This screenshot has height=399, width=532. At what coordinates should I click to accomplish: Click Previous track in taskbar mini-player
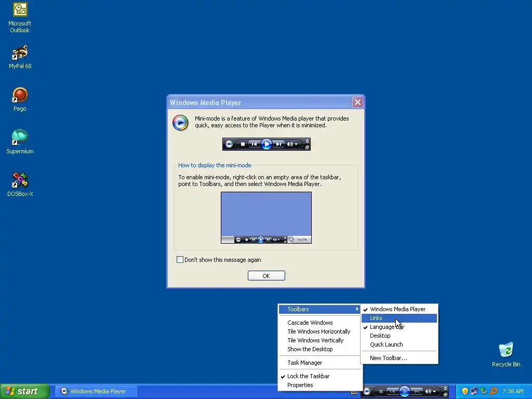point(392,392)
